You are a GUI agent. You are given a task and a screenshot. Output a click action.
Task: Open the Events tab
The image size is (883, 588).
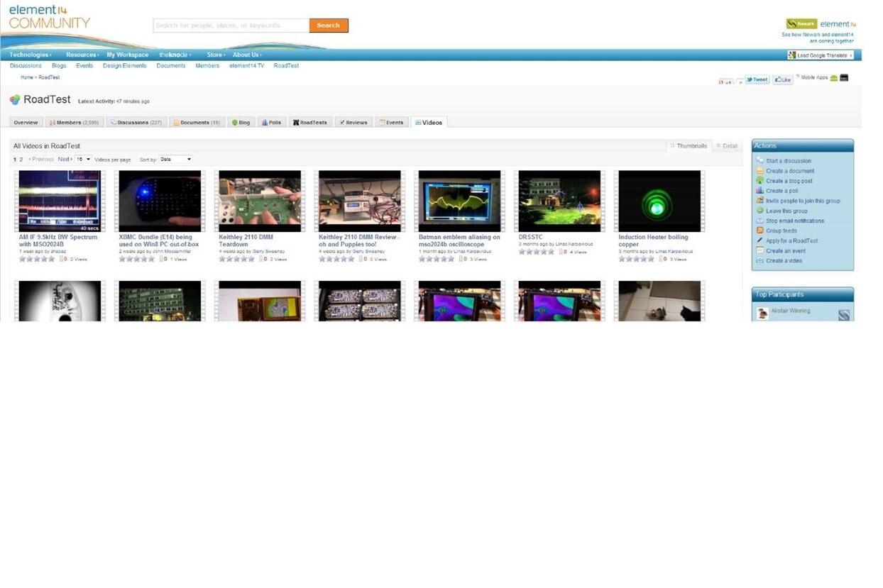[x=392, y=123]
